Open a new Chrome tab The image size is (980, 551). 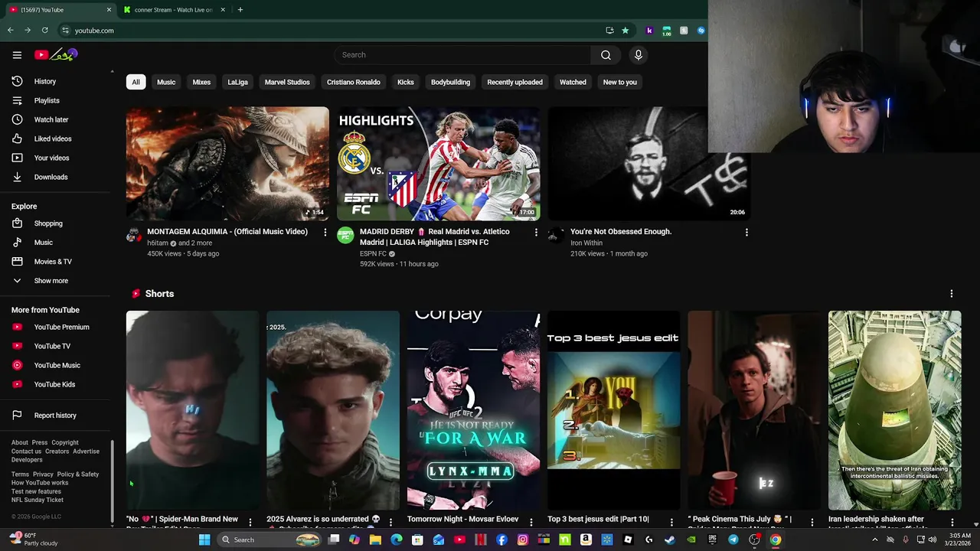pyautogui.click(x=240, y=10)
